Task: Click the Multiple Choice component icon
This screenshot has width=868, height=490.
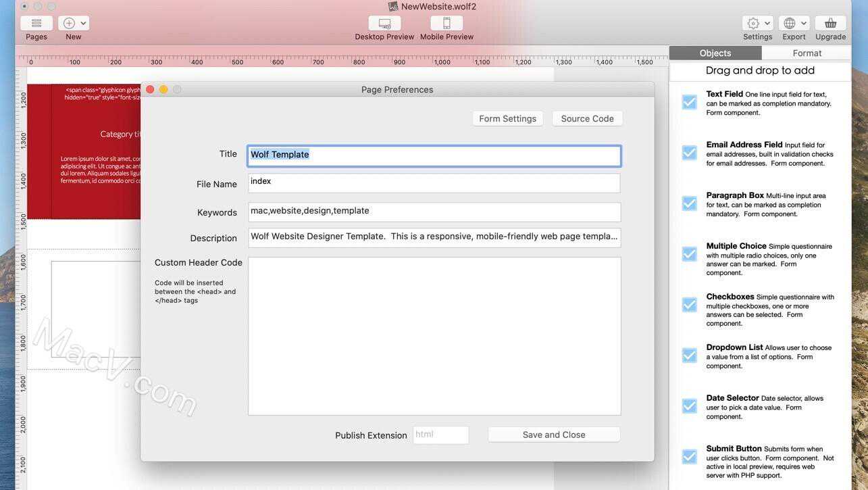Action: click(x=689, y=254)
